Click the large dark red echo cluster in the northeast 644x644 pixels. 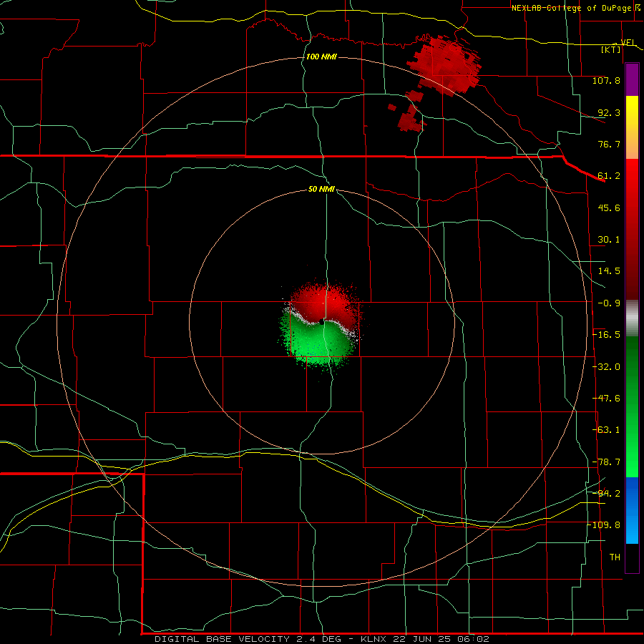[x=446, y=66]
